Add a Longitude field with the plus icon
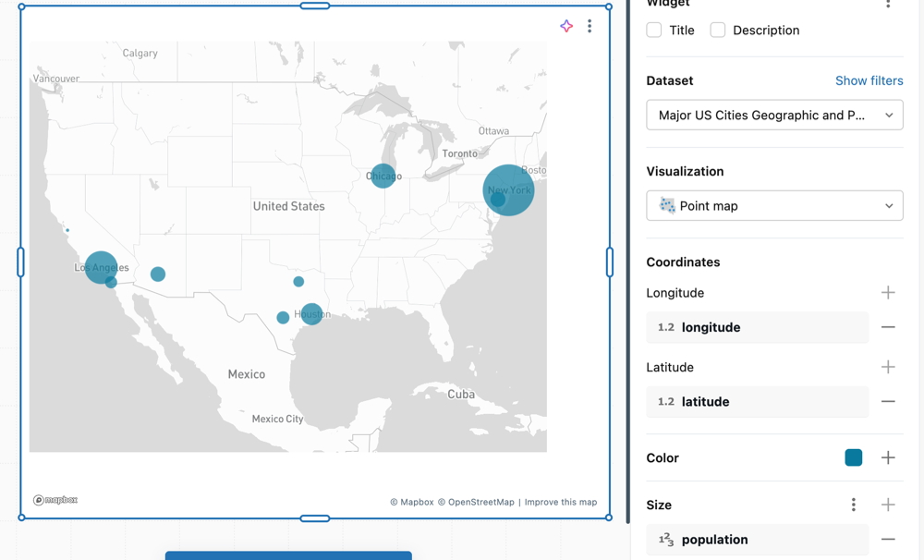Viewport: 924px width, 560px height. [888, 293]
